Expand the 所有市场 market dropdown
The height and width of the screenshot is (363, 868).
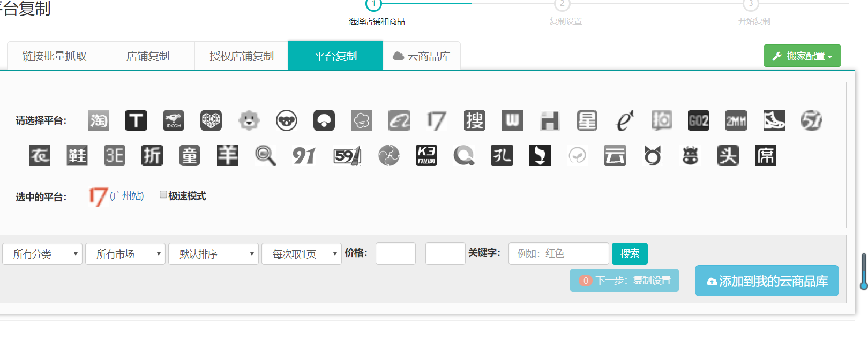click(x=125, y=254)
